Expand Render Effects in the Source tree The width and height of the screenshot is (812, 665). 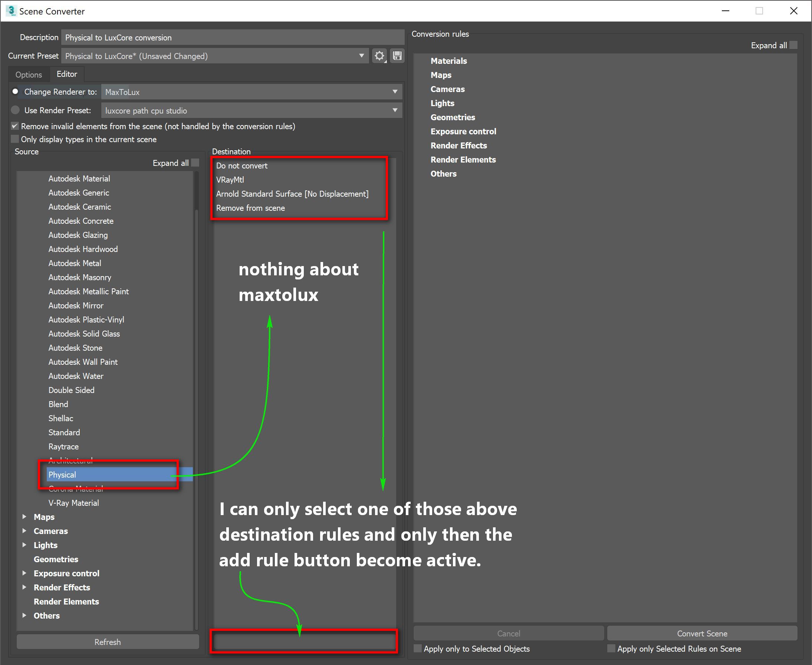coord(24,587)
